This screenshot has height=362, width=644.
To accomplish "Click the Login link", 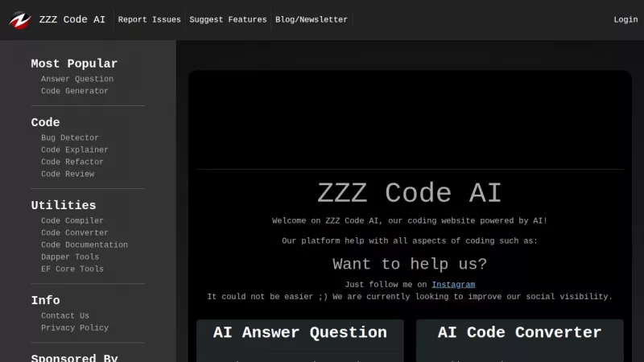I will (x=625, y=19).
